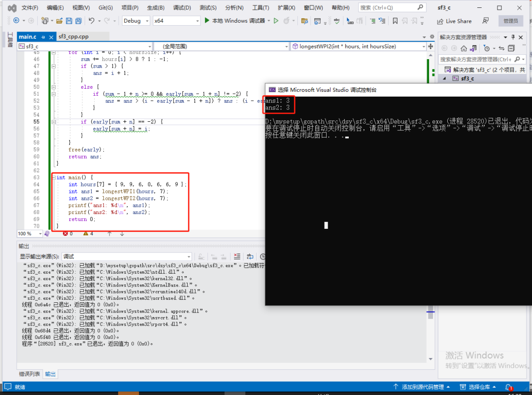Click the New Project toolbar icon

(x=44, y=21)
